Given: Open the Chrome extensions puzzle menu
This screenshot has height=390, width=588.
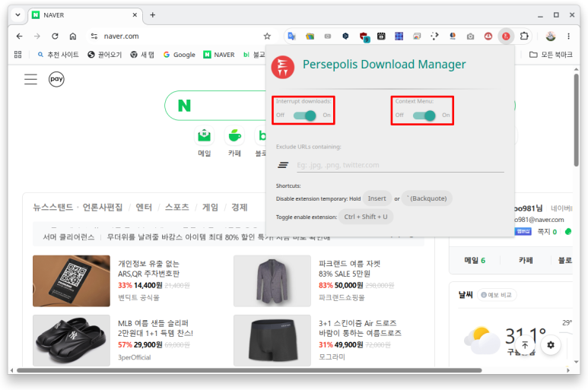Looking at the screenshot, I should pyautogui.click(x=524, y=36).
